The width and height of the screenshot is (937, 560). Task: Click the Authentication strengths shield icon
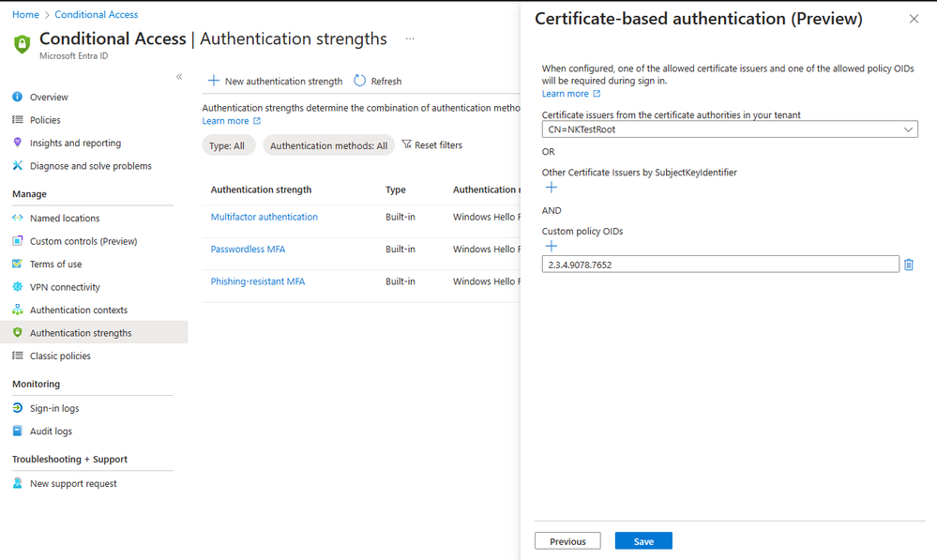(17, 332)
